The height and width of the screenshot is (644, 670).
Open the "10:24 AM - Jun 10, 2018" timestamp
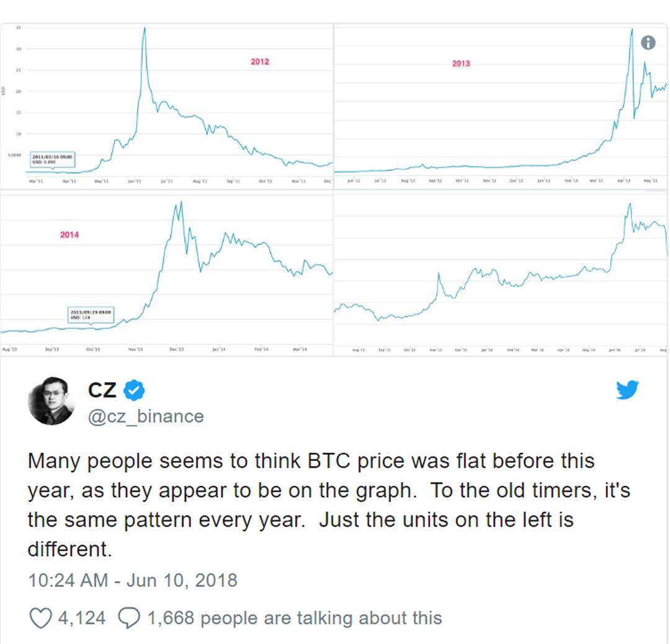pos(133,580)
